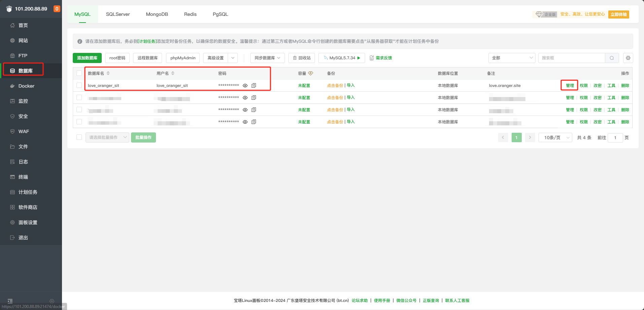The width and height of the screenshot is (644, 310).
Task: Click the search magnifier icon button
Action: tap(612, 58)
